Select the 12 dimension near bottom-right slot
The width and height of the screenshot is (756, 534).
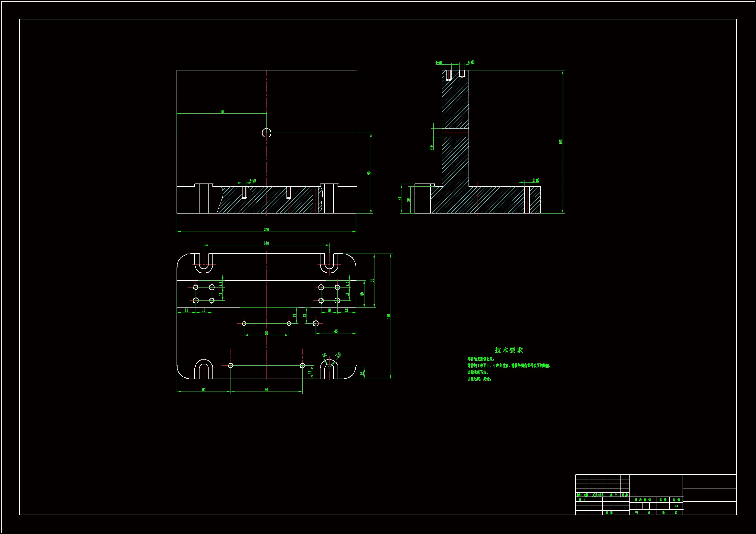362,373
